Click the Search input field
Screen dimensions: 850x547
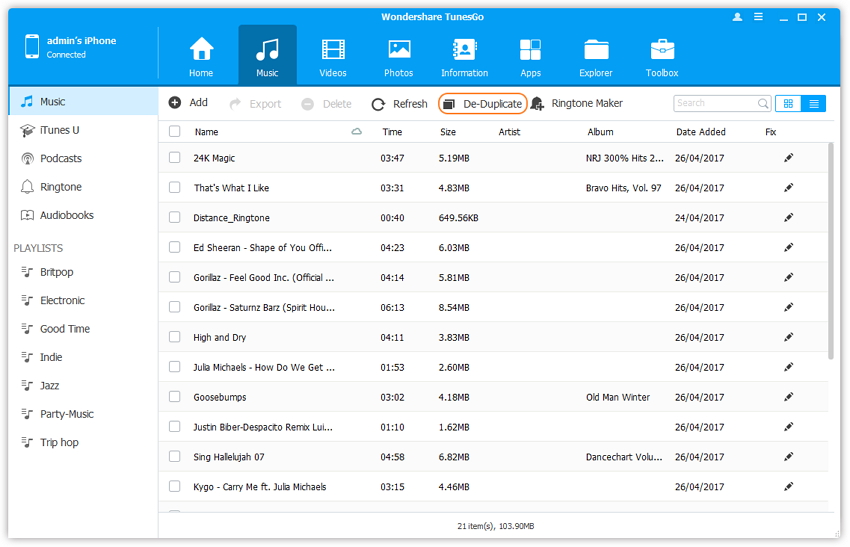click(714, 103)
